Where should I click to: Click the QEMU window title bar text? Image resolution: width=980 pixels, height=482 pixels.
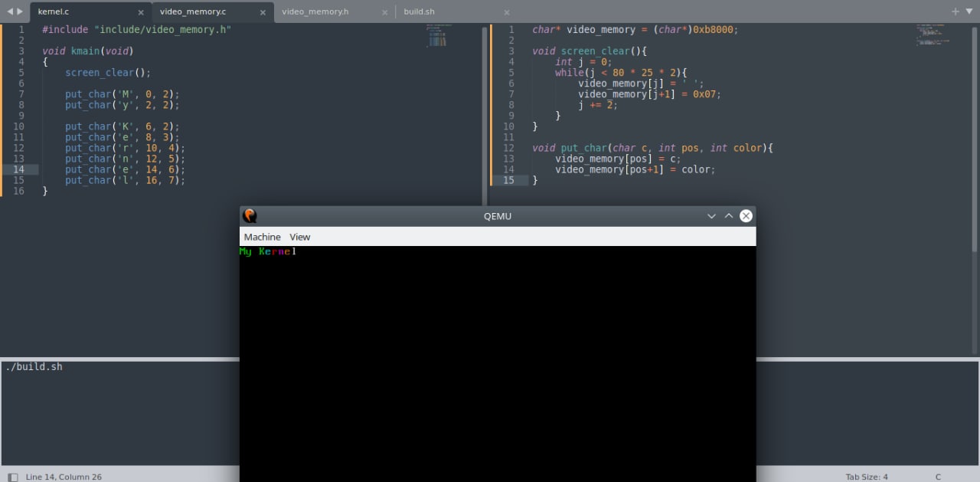point(498,216)
